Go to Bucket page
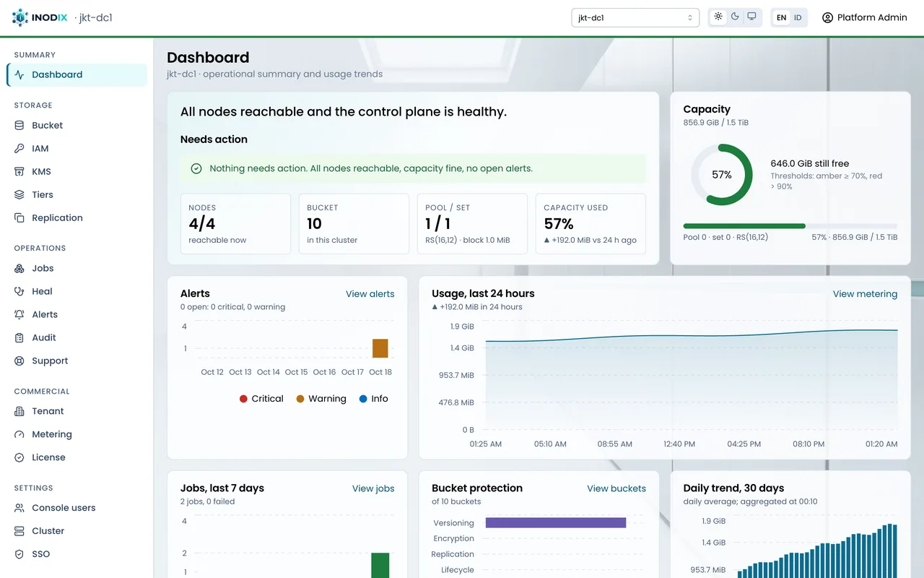The image size is (924, 578). click(77, 125)
